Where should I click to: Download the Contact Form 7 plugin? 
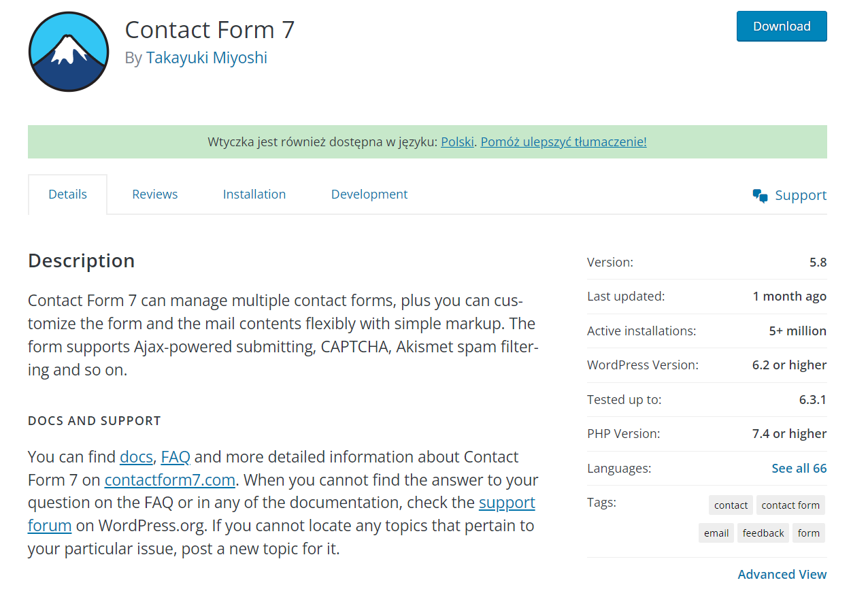coord(782,26)
